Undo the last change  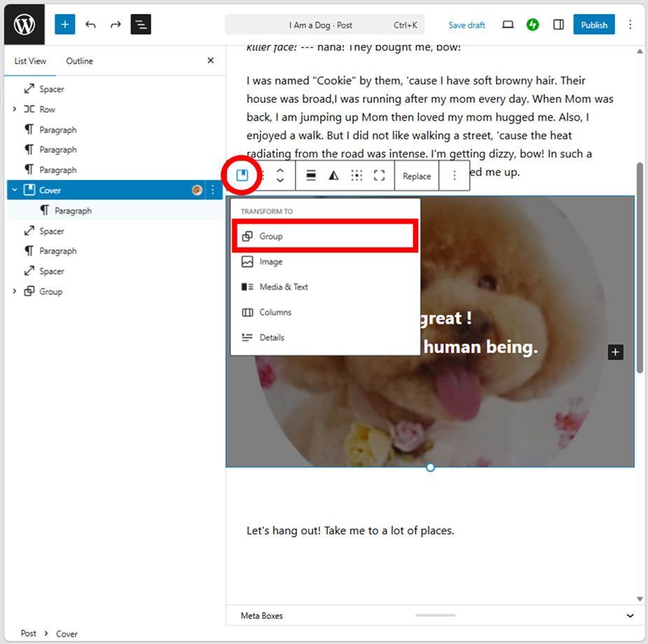(90, 25)
